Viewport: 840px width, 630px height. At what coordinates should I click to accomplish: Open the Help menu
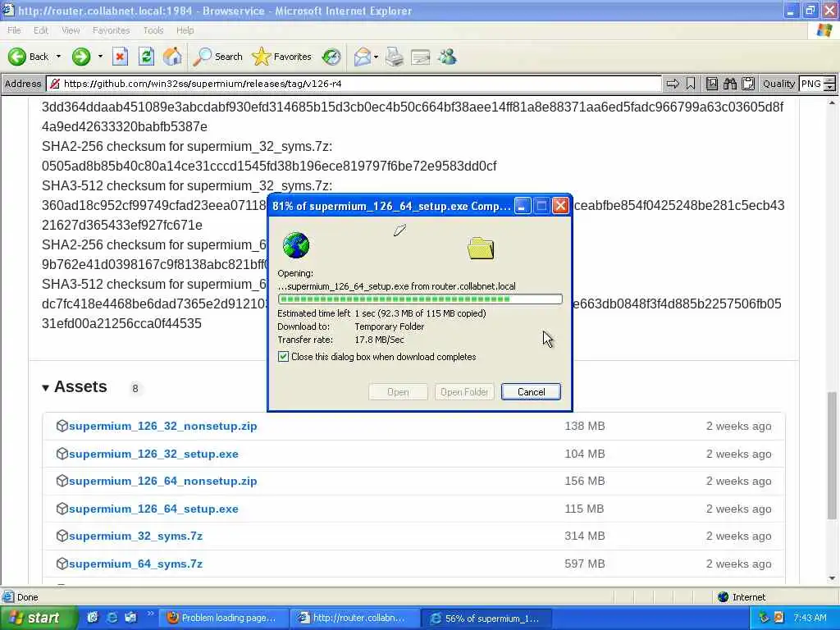coord(185,30)
